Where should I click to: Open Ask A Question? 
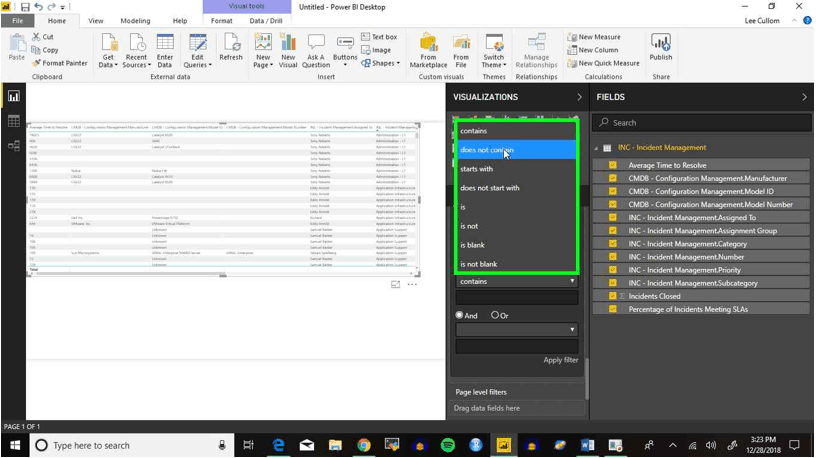pyautogui.click(x=316, y=50)
